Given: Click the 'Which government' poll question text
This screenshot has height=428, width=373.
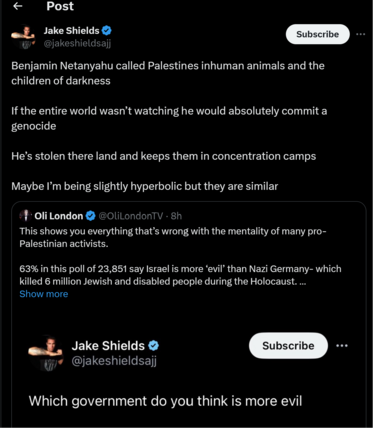Looking at the screenshot, I should (165, 401).
